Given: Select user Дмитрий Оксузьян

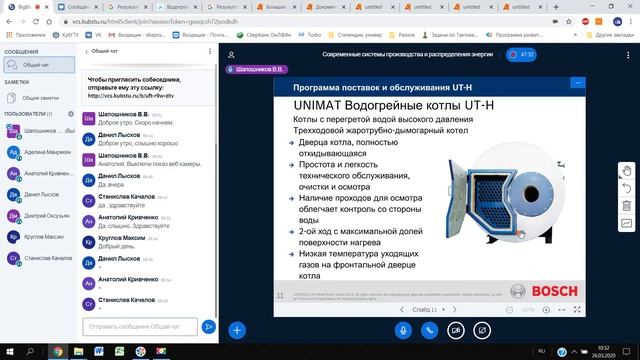Looking at the screenshot, I should pos(39,216).
